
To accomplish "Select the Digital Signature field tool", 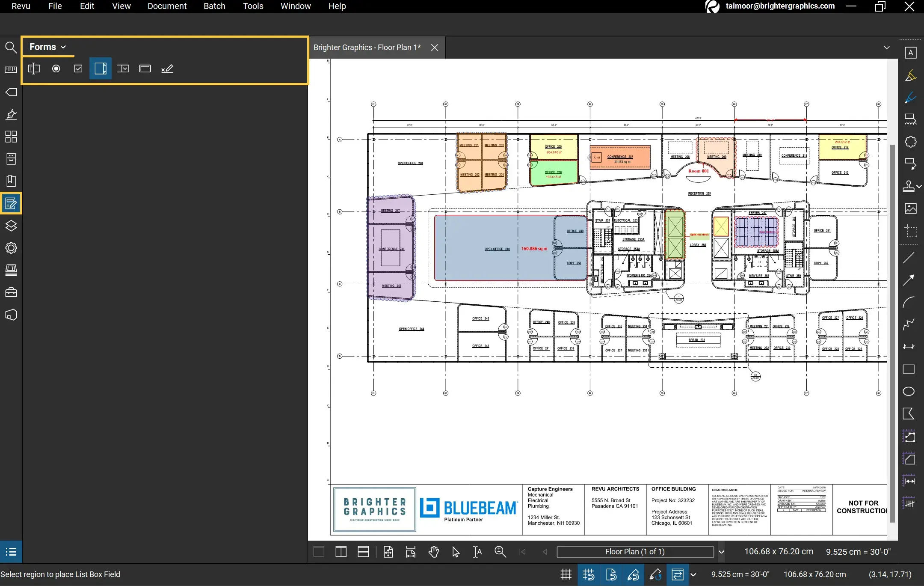I will pyautogui.click(x=167, y=68).
